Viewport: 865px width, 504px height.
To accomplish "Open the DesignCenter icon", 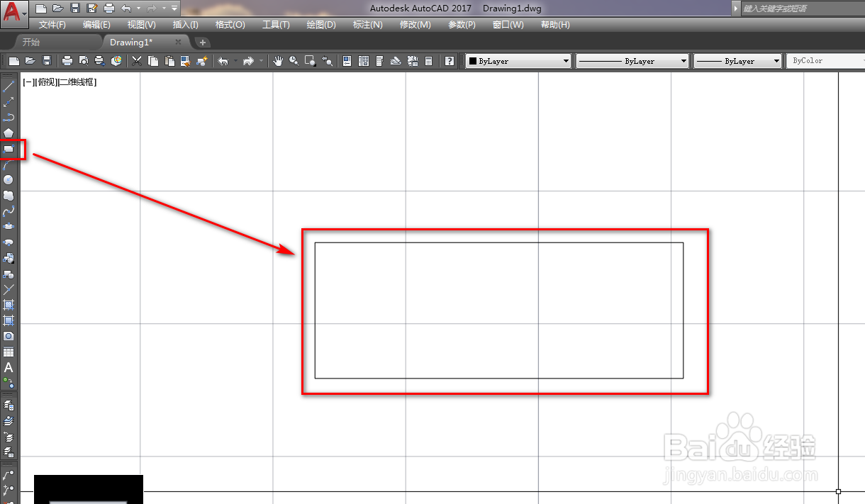I will point(364,61).
